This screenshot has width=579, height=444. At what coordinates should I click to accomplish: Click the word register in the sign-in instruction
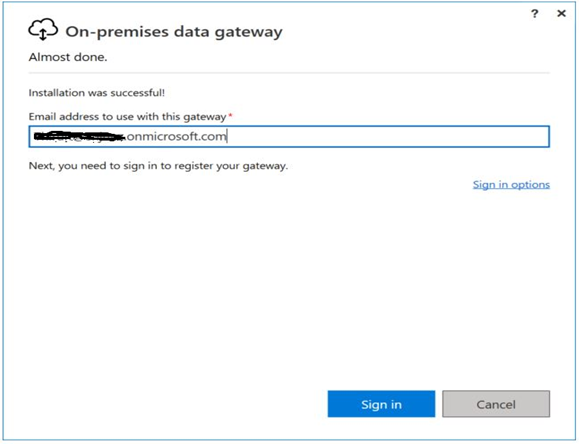click(193, 166)
